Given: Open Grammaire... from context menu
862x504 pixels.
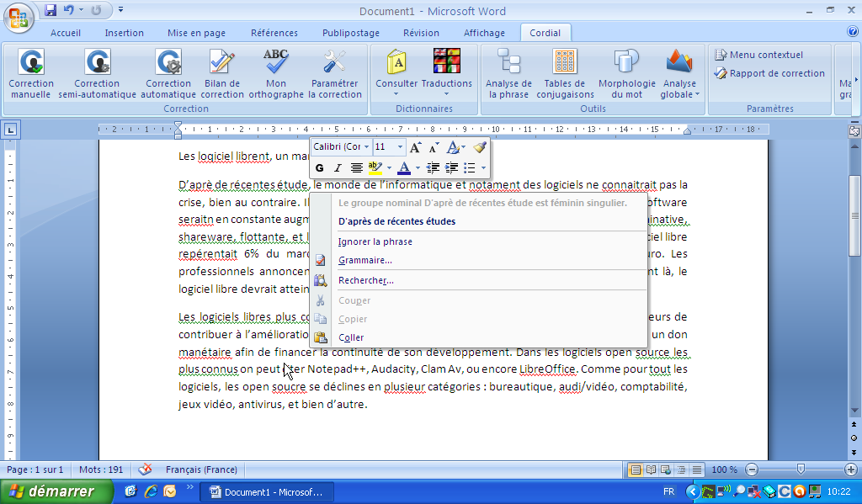Looking at the screenshot, I should point(365,261).
